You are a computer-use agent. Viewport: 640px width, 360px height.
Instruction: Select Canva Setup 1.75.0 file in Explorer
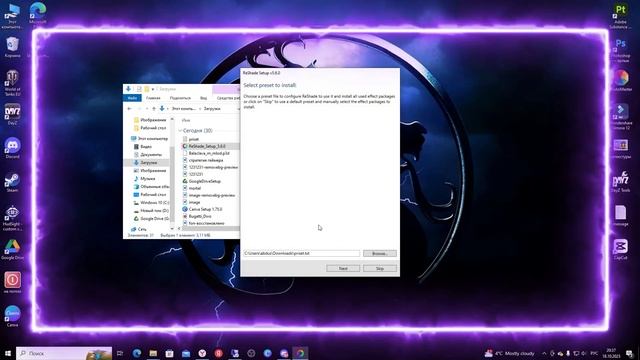205,209
